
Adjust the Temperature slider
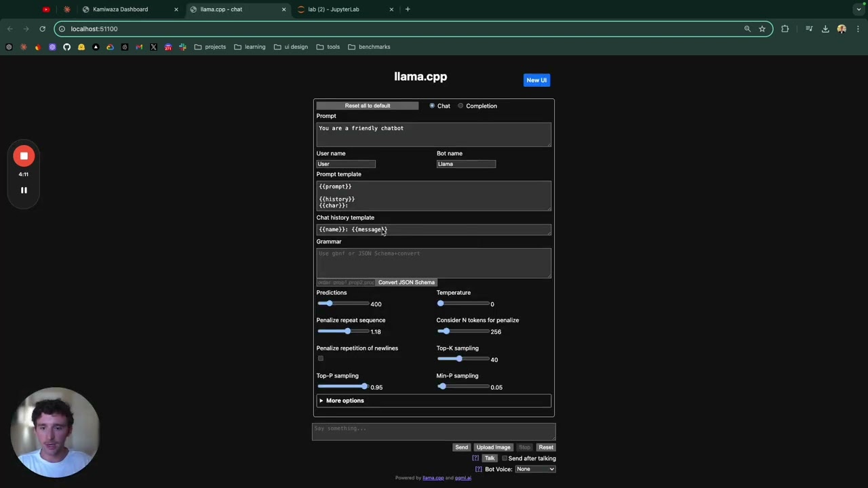pos(463,304)
